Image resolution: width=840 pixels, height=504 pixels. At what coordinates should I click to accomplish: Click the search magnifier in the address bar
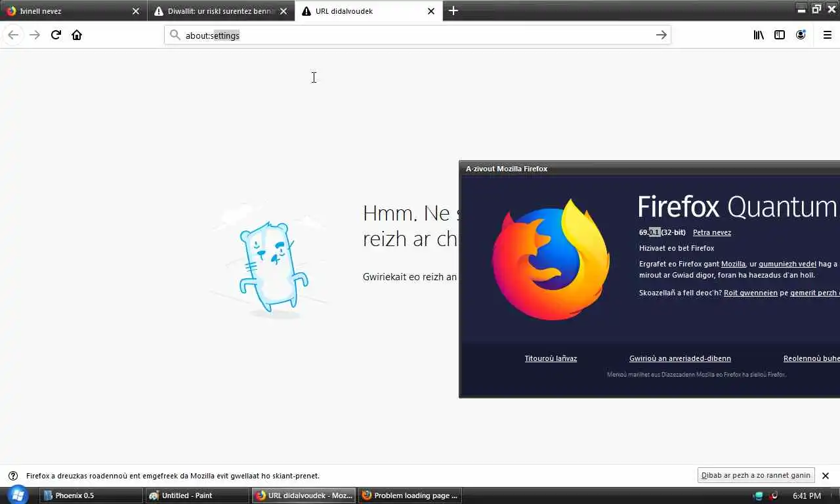(x=175, y=35)
